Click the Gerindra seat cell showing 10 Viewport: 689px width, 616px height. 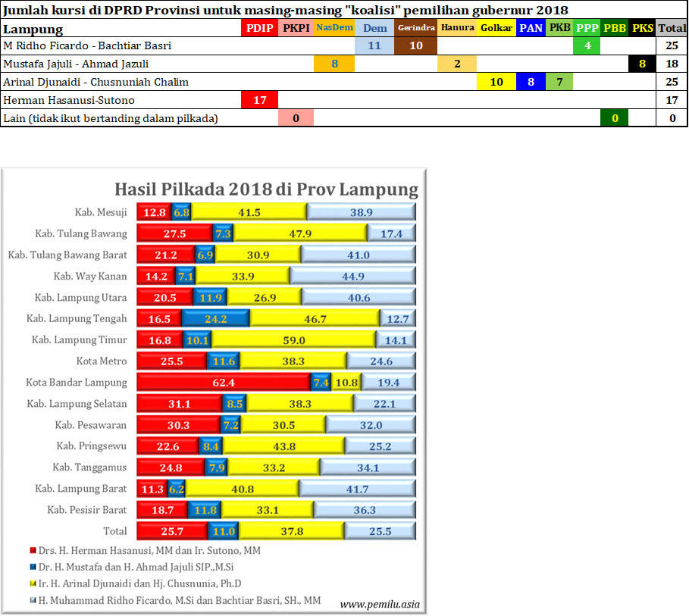coord(415,45)
